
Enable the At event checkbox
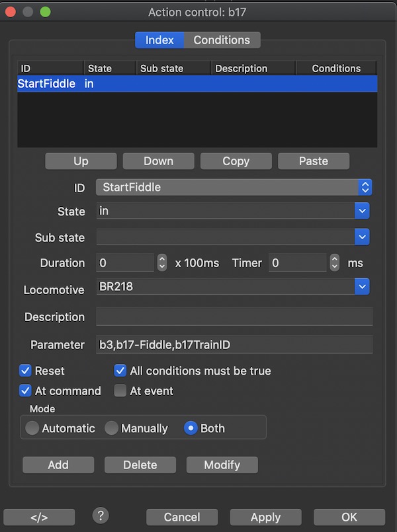120,391
